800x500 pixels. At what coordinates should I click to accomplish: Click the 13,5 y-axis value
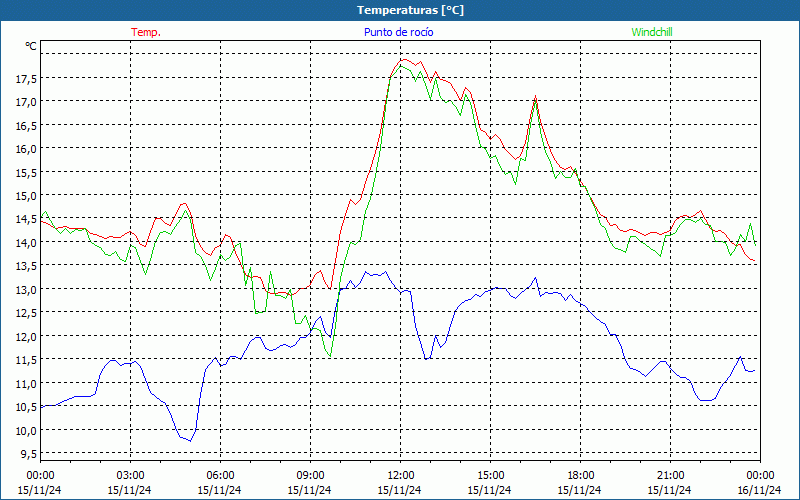pos(26,266)
